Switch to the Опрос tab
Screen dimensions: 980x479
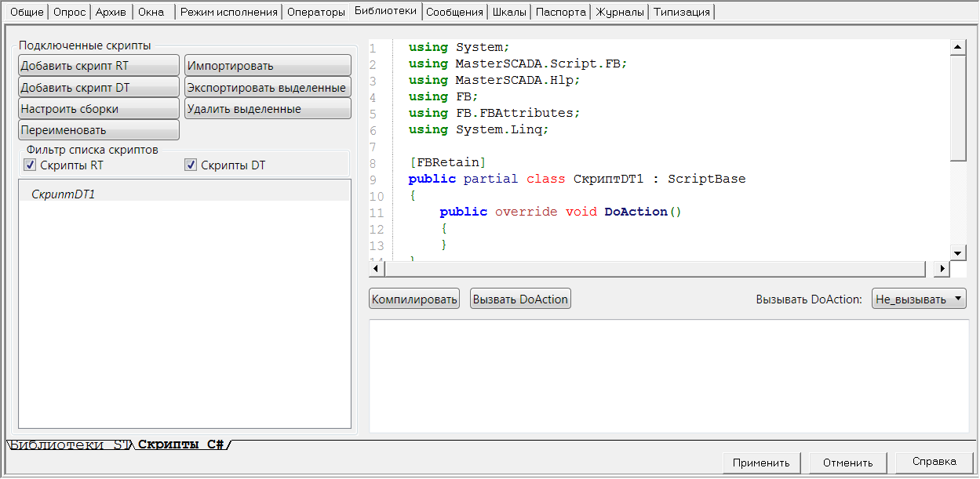click(69, 12)
